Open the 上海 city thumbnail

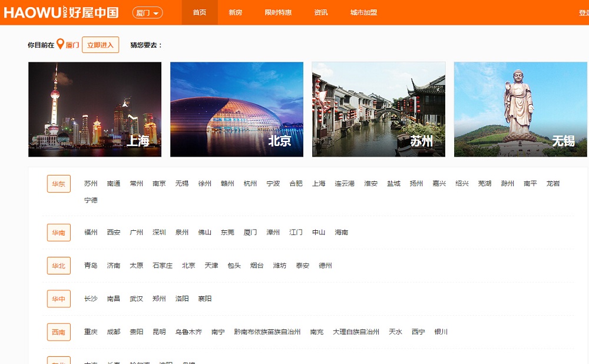click(95, 110)
